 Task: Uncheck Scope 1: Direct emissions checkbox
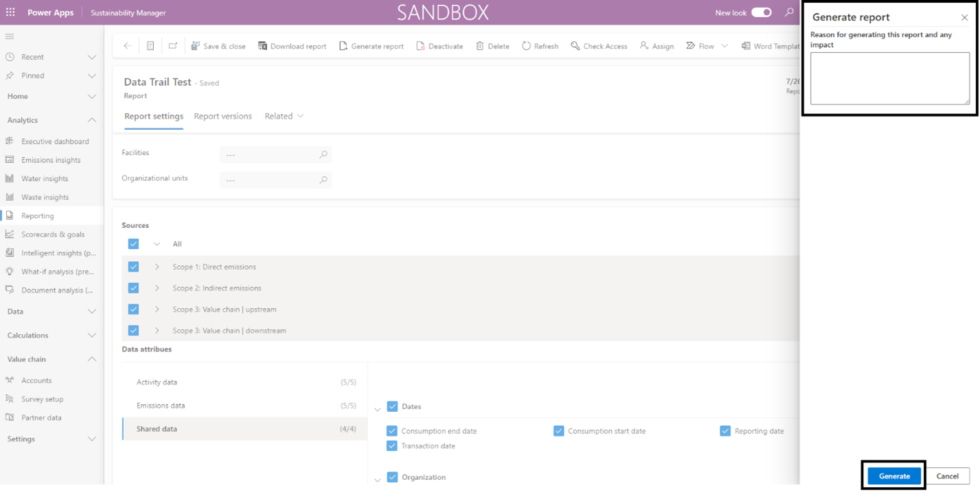(133, 266)
